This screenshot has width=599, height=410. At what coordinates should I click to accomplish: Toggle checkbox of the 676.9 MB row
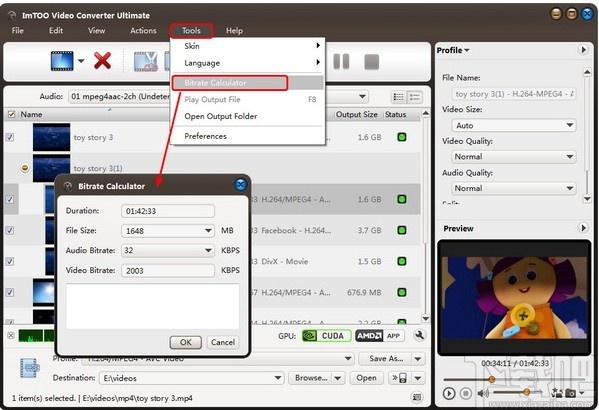[10, 292]
